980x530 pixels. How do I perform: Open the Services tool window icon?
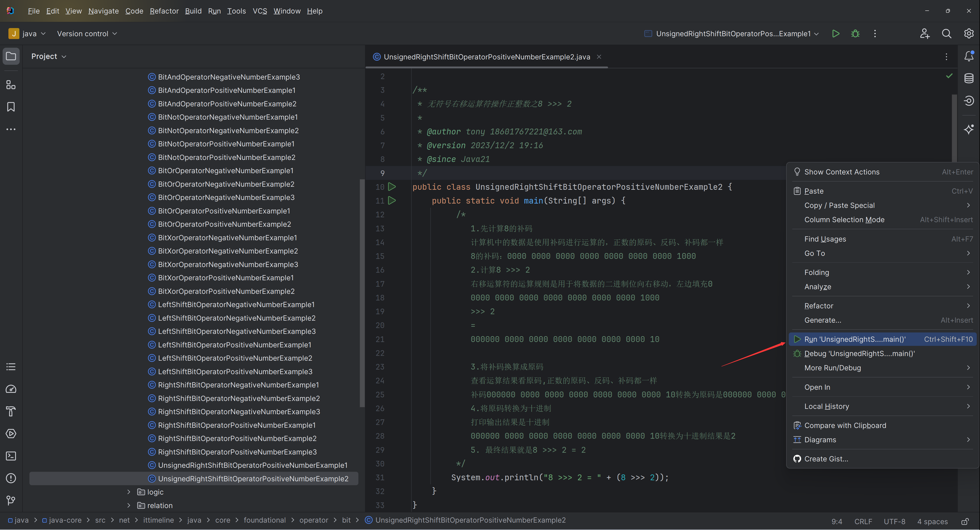tap(11, 434)
